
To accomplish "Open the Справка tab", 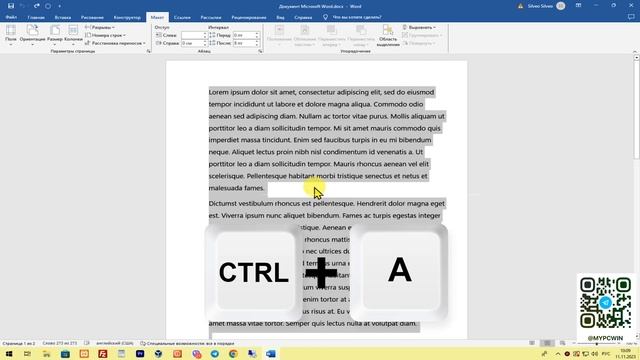I will pyautogui.click(x=303, y=18).
